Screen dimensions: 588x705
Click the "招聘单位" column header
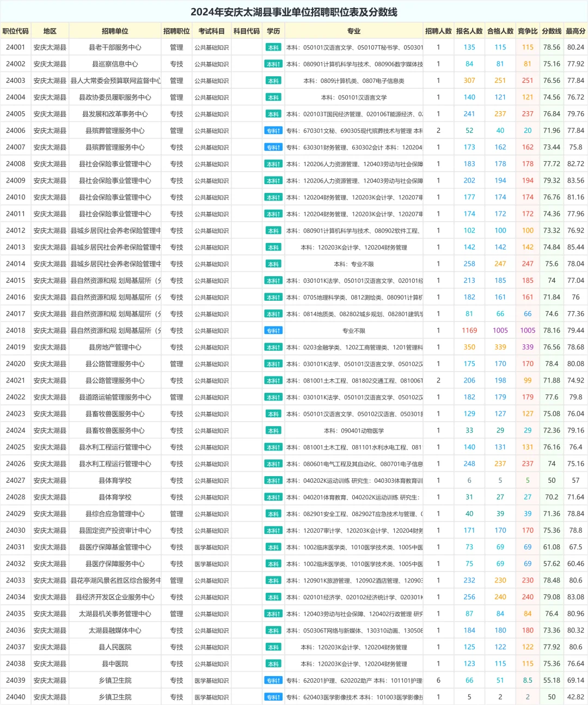[x=115, y=31]
